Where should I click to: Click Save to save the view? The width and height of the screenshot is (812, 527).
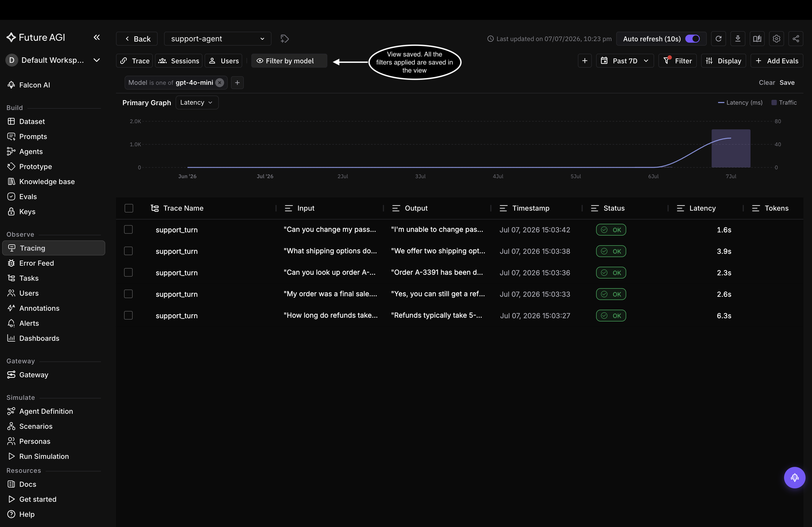tap(787, 82)
